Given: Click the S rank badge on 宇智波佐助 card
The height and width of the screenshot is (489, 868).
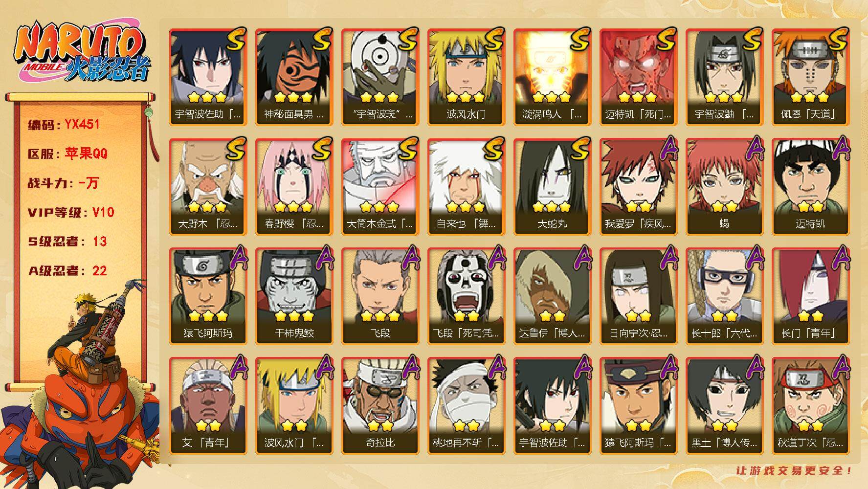Looking at the screenshot, I should pyautogui.click(x=236, y=40).
